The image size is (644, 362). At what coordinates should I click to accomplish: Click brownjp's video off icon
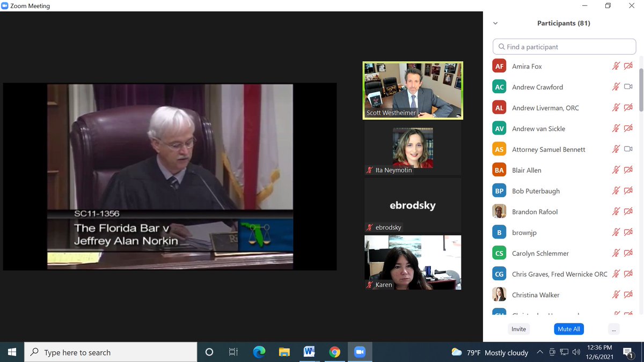628,232
